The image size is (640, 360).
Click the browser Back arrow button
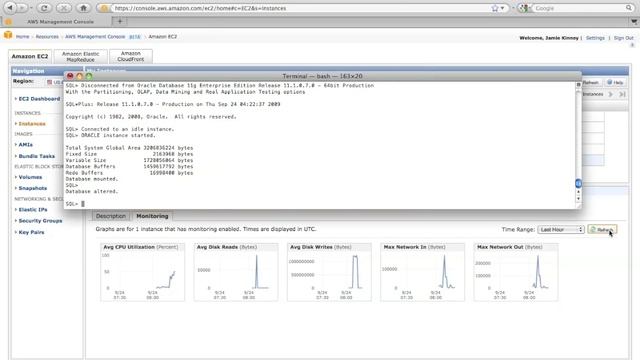pyautogui.click(x=11, y=7)
